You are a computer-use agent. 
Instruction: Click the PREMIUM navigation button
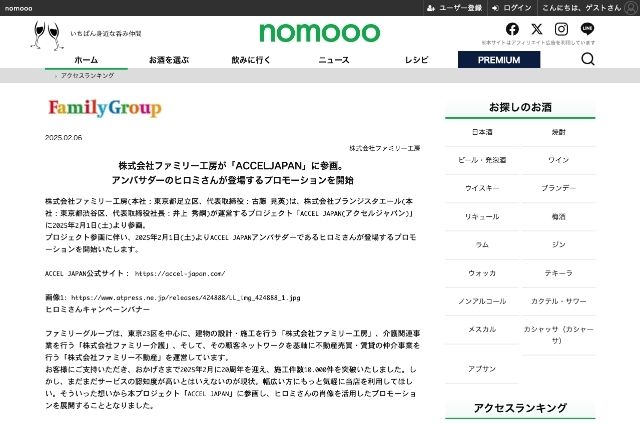[x=499, y=60]
